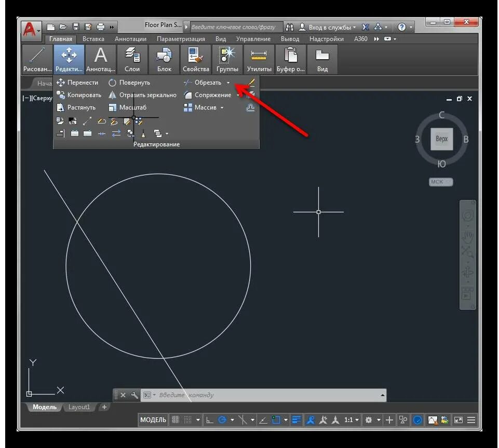
Task: Toggle object snap tracking angle icon
Action: [x=263, y=420]
